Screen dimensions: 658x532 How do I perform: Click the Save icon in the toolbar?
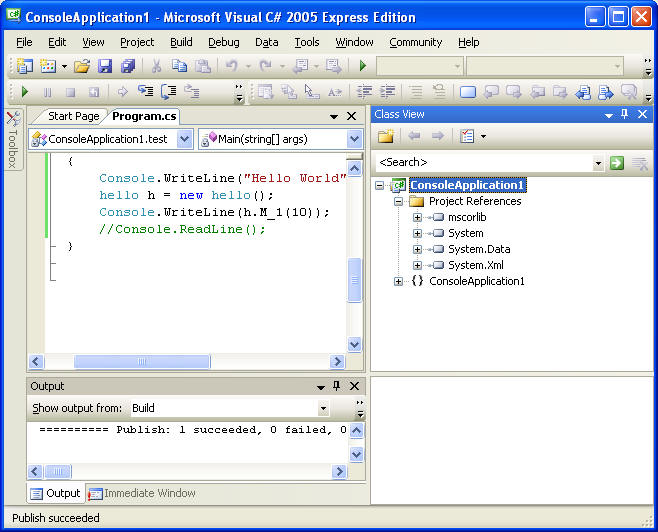tap(105, 66)
